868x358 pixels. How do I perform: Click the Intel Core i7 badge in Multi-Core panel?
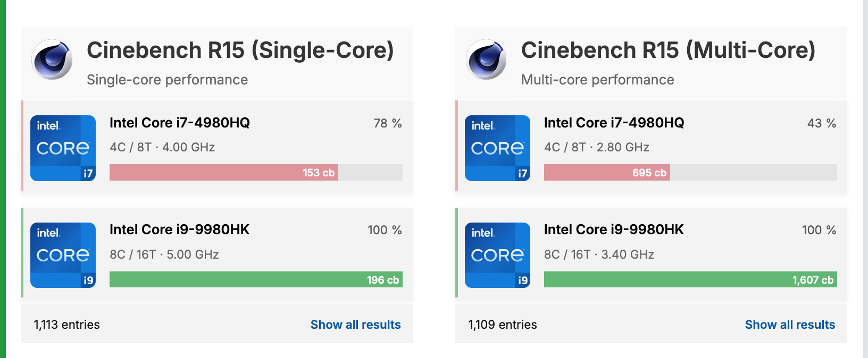click(497, 148)
